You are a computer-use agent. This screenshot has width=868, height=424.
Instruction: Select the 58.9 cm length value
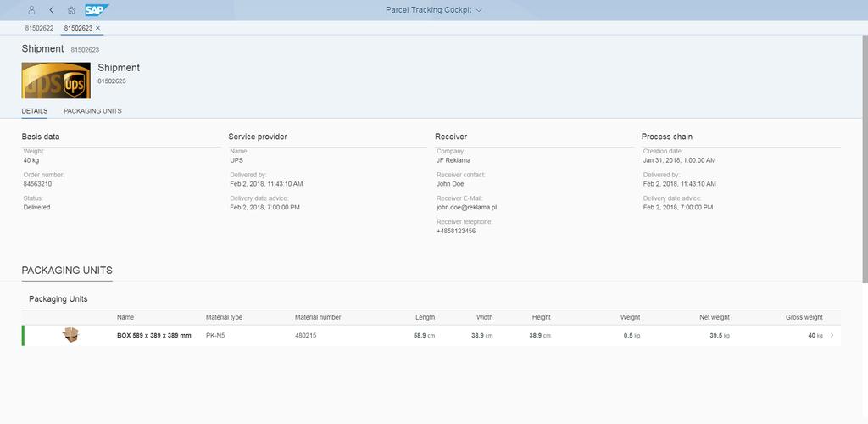[424, 336]
